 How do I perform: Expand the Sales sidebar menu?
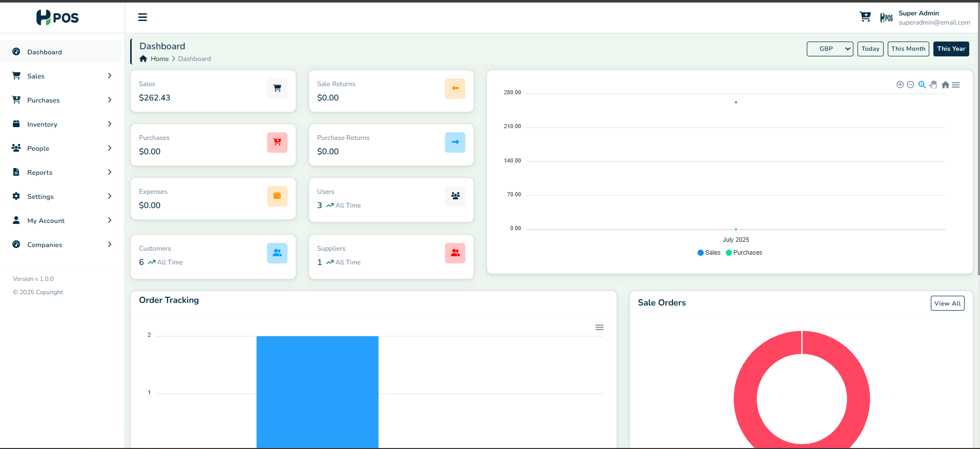62,76
